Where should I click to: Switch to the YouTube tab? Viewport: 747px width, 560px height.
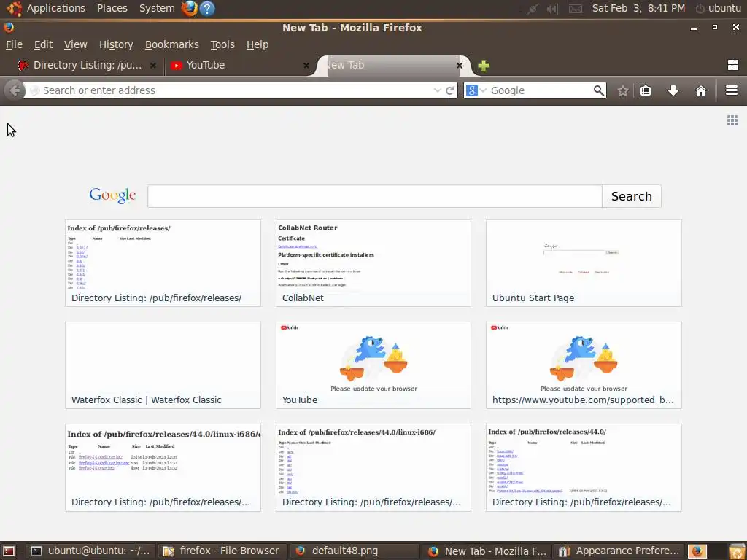tap(239, 65)
